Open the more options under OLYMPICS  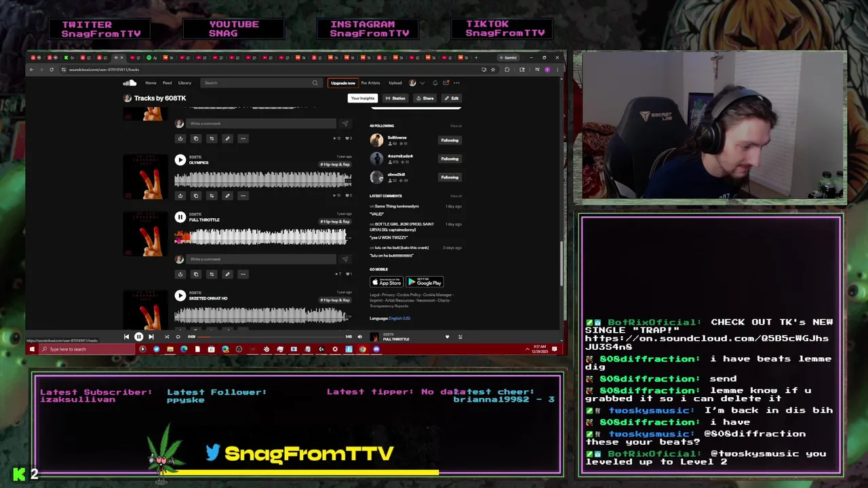(243, 196)
